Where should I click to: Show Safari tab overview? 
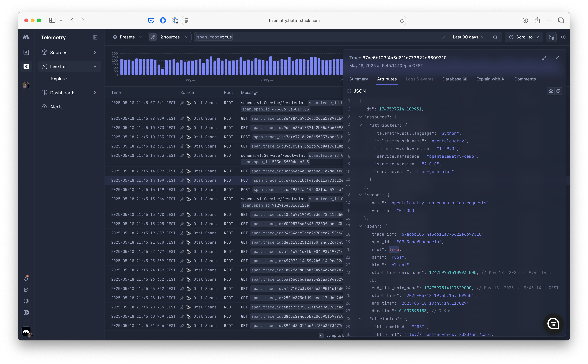pos(561,20)
